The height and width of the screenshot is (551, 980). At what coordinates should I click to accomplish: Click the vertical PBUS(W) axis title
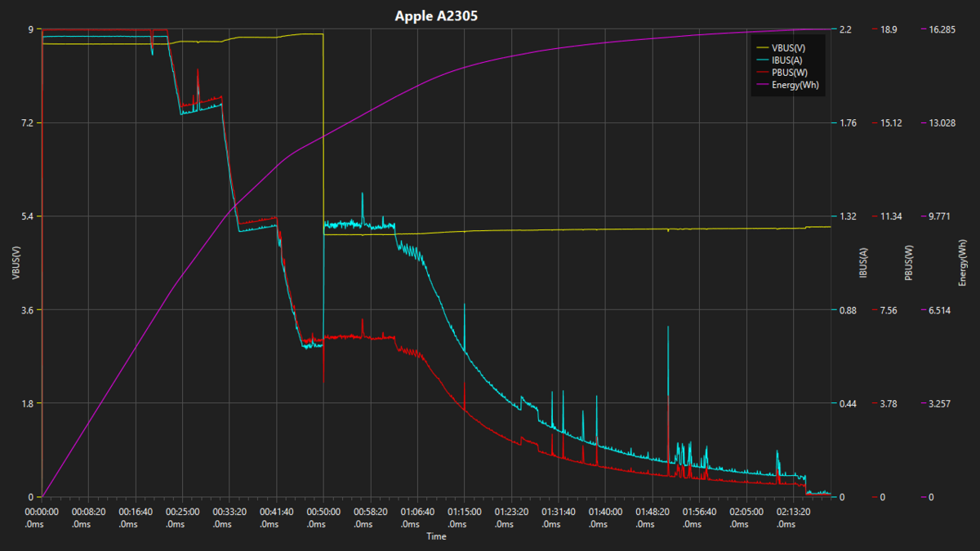click(908, 263)
